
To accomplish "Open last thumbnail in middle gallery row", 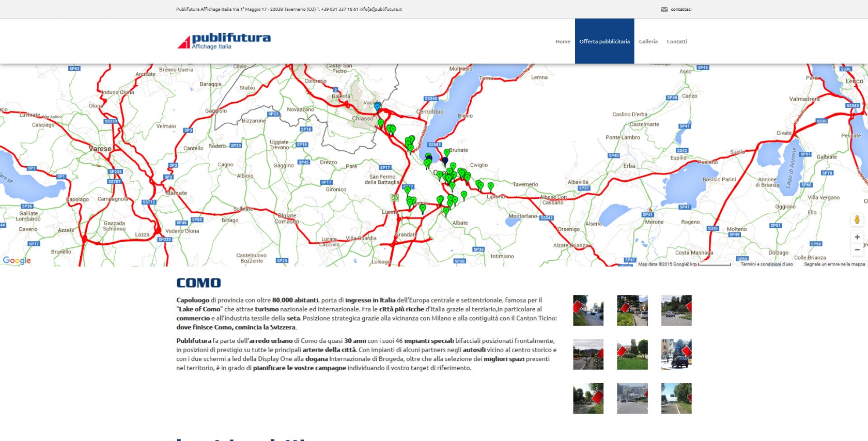I will point(676,354).
